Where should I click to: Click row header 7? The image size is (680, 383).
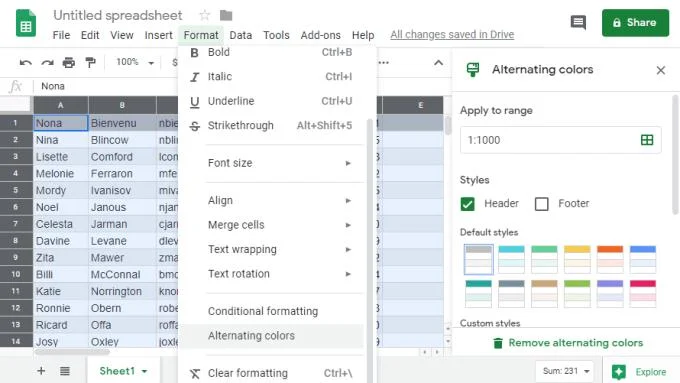pos(16,224)
